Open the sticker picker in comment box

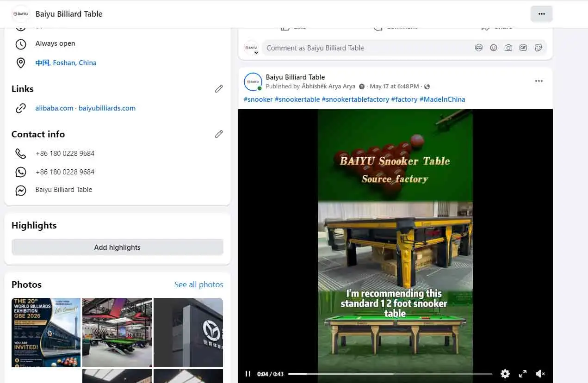[538, 48]
